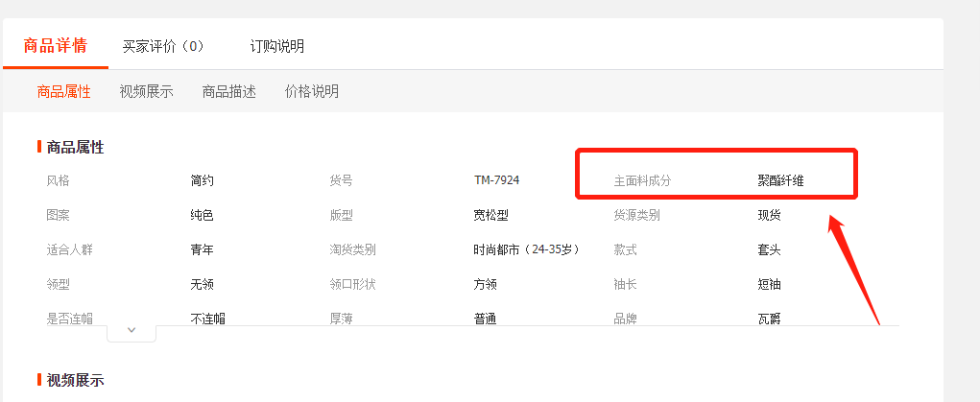Click the 视频展示 section heading
980x402 pixels.
pos(75,380)
